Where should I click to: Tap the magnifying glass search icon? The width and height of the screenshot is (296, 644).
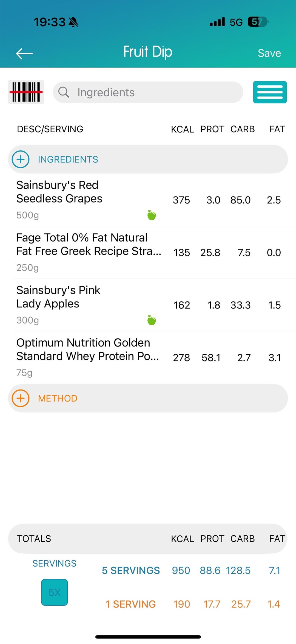click(x=64, y=92)
